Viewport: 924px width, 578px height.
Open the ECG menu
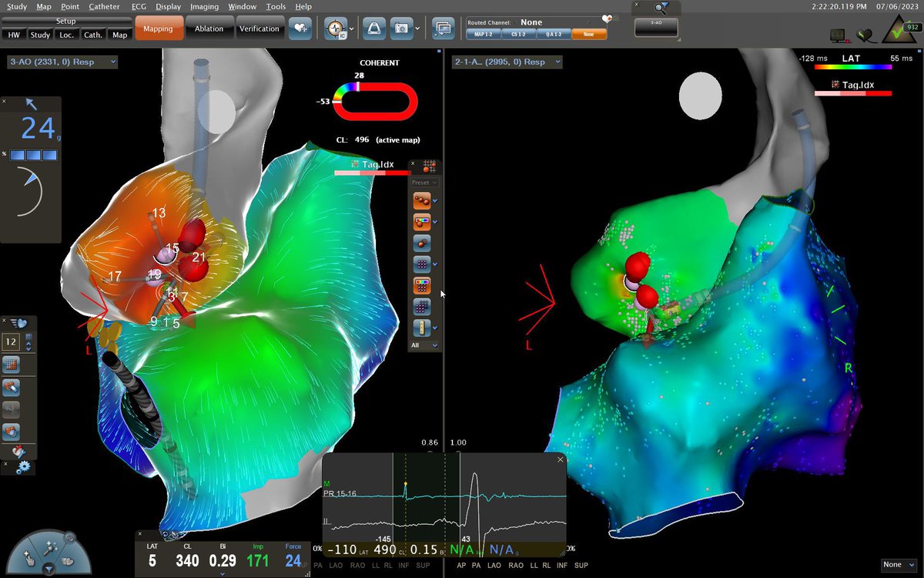pos(139,6)
